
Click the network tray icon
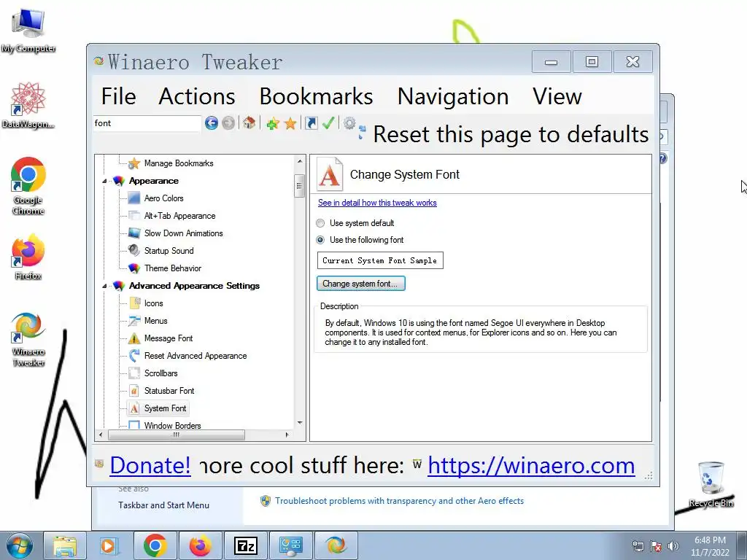[x=638, y=545]
